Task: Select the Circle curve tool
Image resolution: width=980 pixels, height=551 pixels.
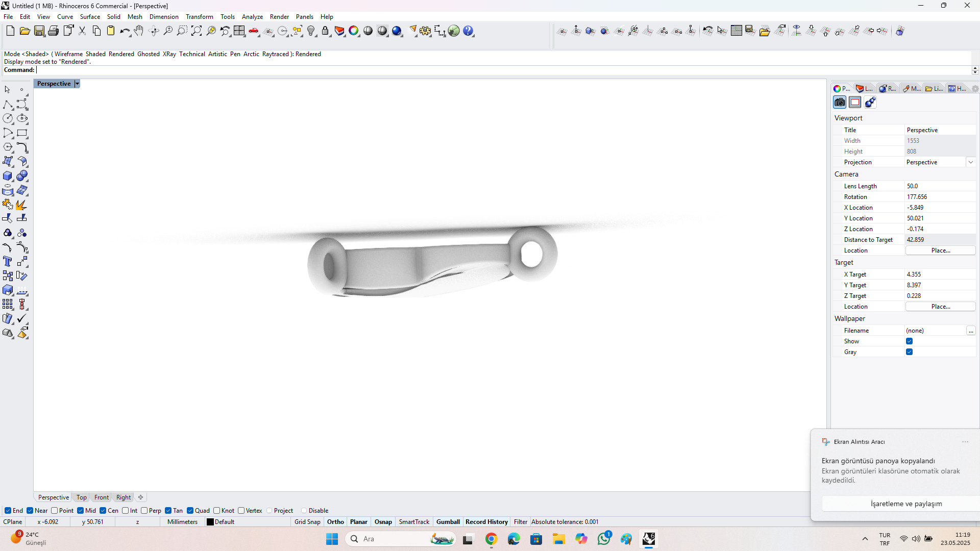Action: (x=8, y=118)
